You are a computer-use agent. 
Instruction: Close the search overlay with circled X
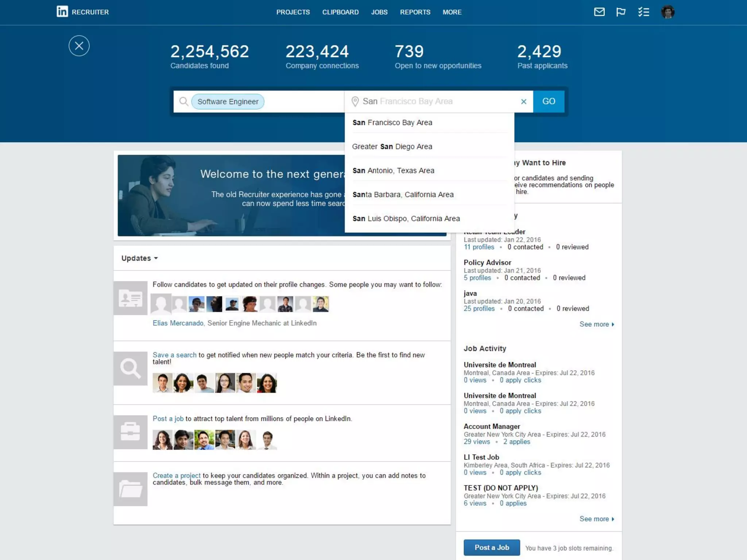[x=79, y=46]
